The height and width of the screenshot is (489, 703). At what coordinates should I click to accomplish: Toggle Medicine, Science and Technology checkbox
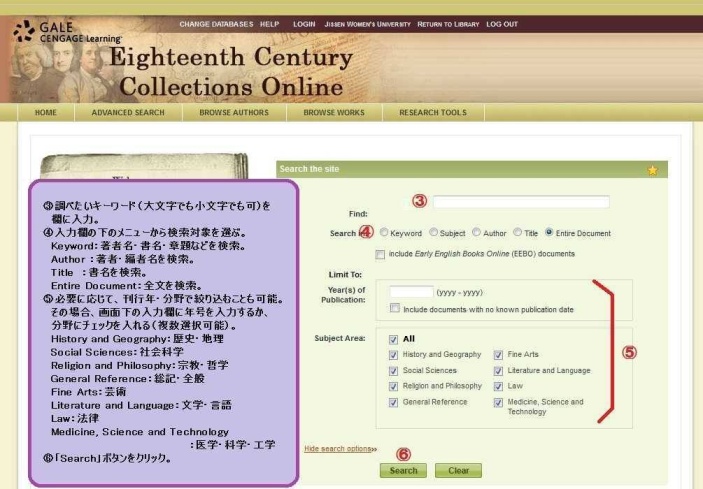498,402
